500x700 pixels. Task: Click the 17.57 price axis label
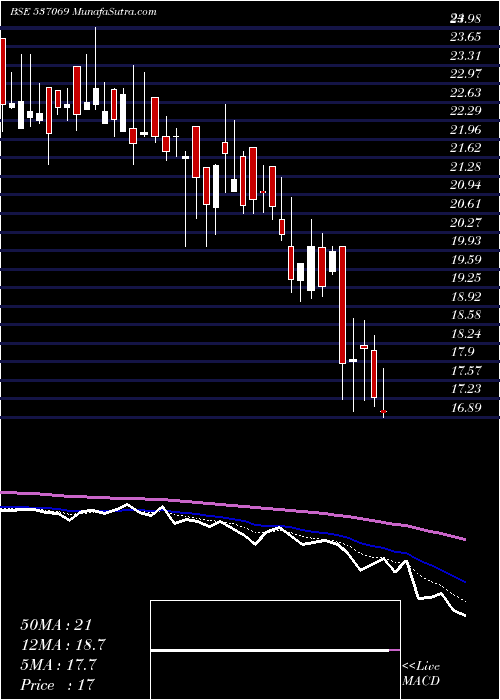click(x=466, y=371)
